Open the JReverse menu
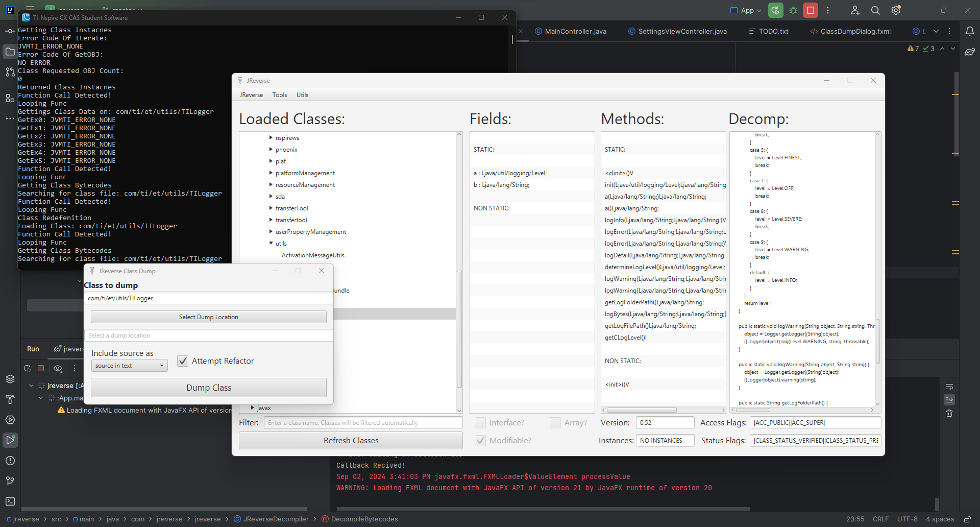Screen dimensions: 980x527 tap(251, 95)
